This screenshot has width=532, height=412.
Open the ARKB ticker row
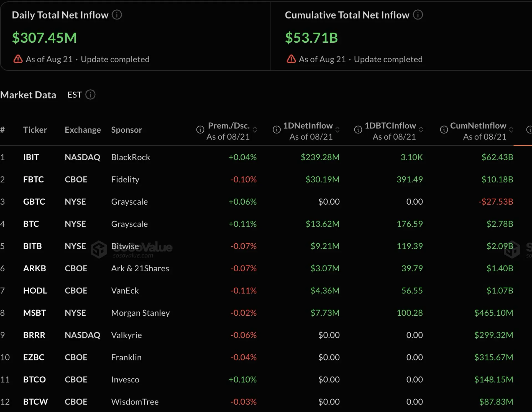35,268
